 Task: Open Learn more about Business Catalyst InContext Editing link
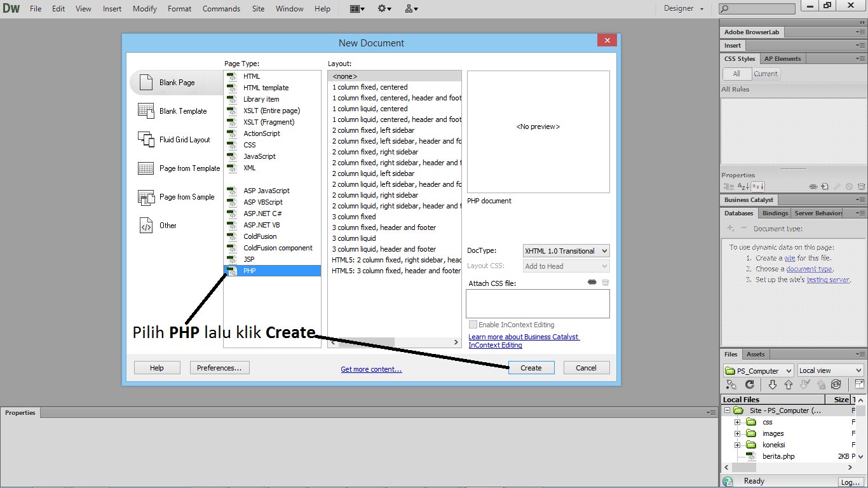pos(524,341)
